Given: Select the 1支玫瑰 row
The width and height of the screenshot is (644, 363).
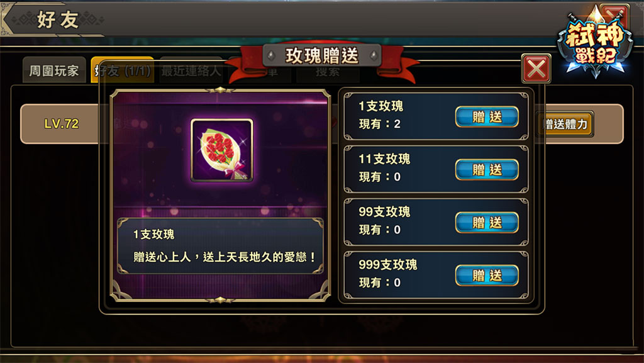Looking at the screenshot, I should click(x=436, y=116).
